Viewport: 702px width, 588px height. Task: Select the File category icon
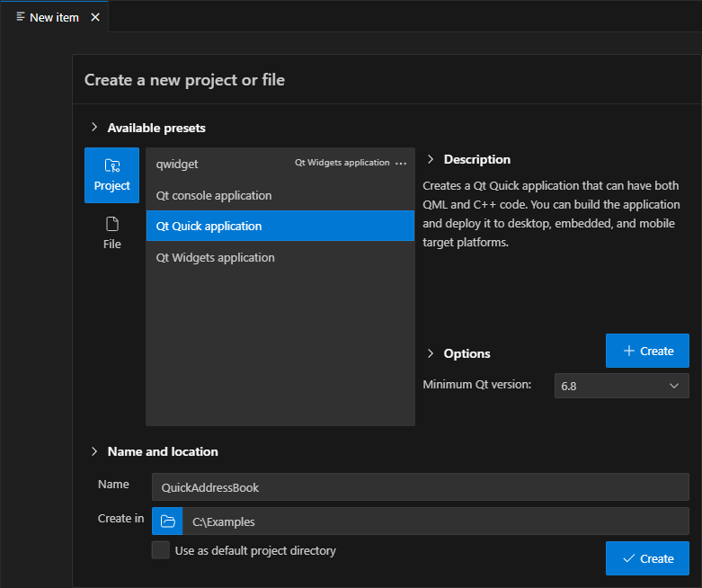pos(112,233)
